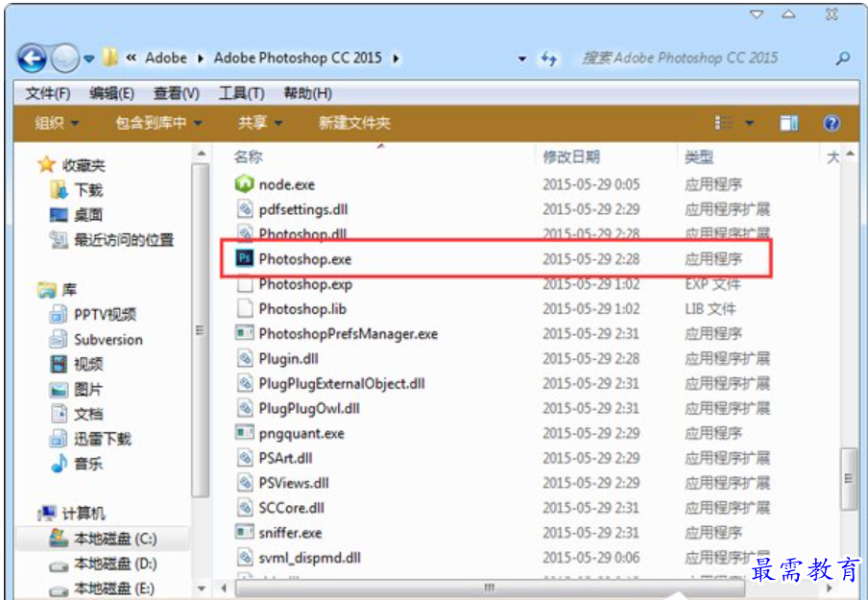
Task: Click the PlugPlugOwl.dll file icon
Action: (x=244, y=408)
